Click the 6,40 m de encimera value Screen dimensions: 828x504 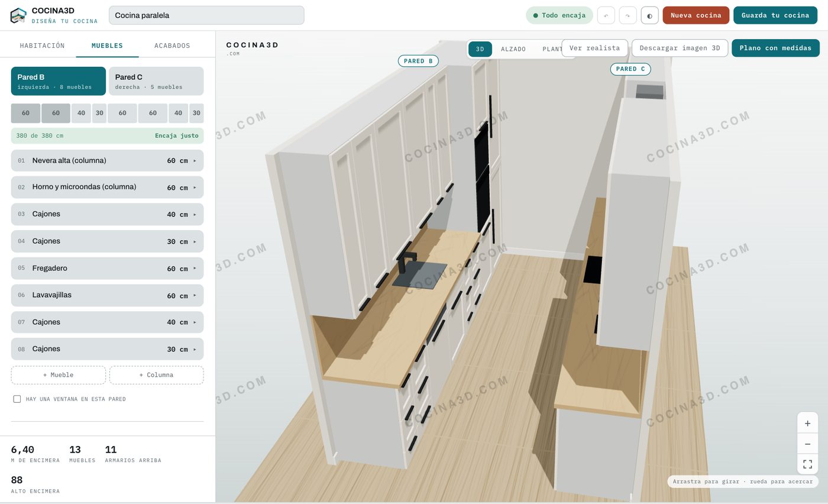point(22,450)
